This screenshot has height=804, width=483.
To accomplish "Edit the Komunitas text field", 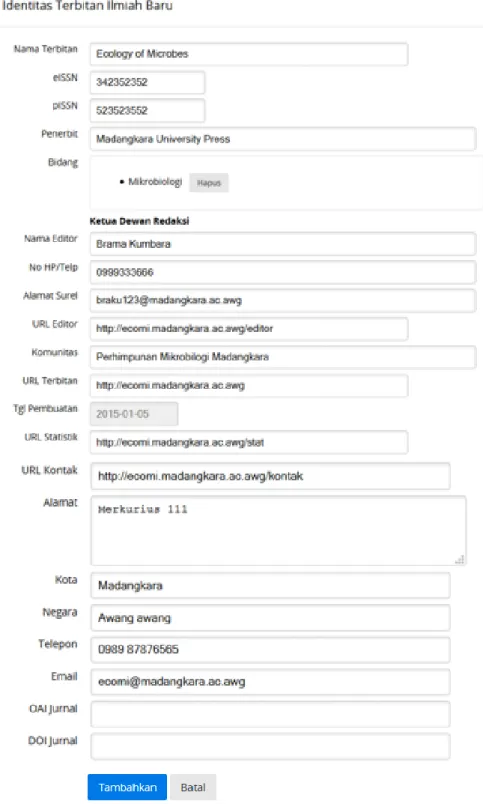I will point(283,357).
